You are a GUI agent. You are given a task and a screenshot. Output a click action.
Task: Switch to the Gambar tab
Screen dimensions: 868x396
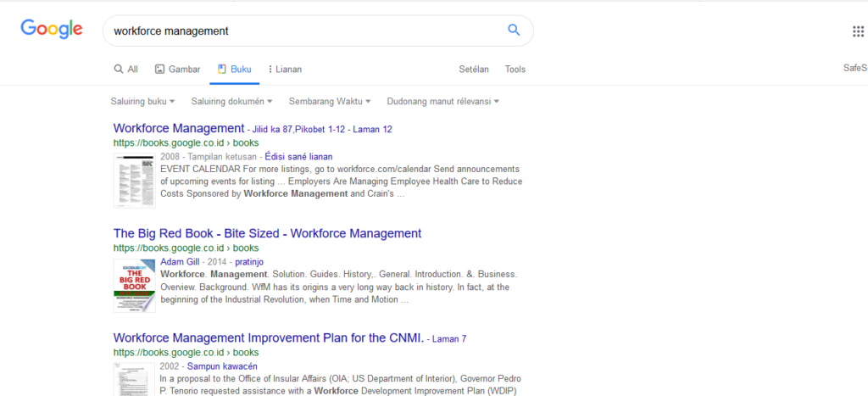tap(178, 70)
